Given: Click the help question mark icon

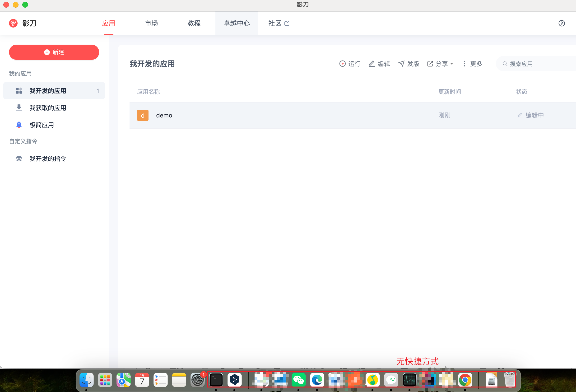Looking at the screenshot, I should coord(561,23).
